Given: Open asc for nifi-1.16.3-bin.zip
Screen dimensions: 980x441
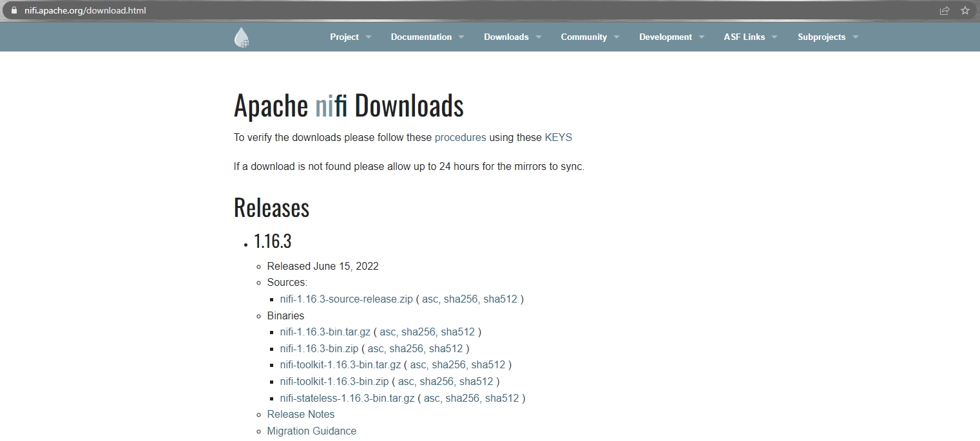Looking at the screenshot, I should point(376,349).
